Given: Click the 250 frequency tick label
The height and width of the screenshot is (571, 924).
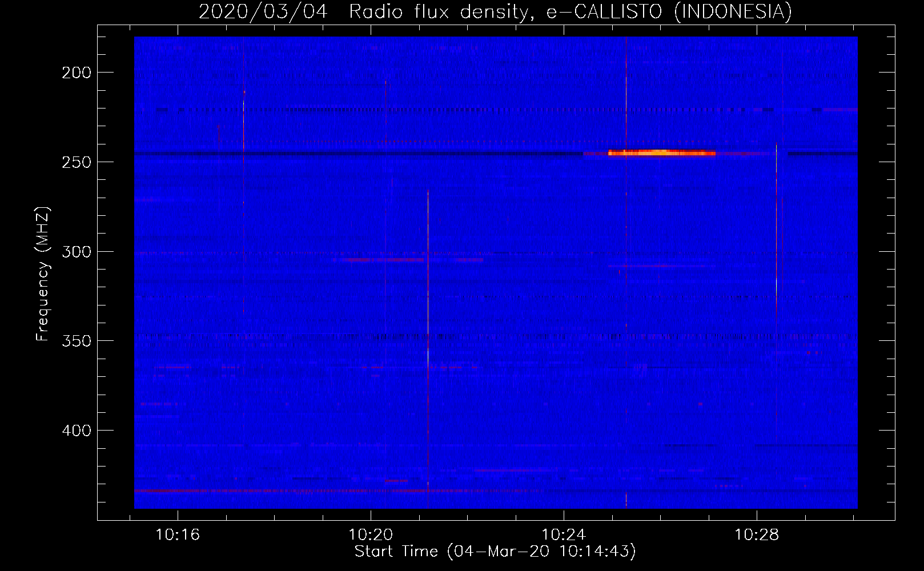Looking at the screenshot, I should click(77, 162).
